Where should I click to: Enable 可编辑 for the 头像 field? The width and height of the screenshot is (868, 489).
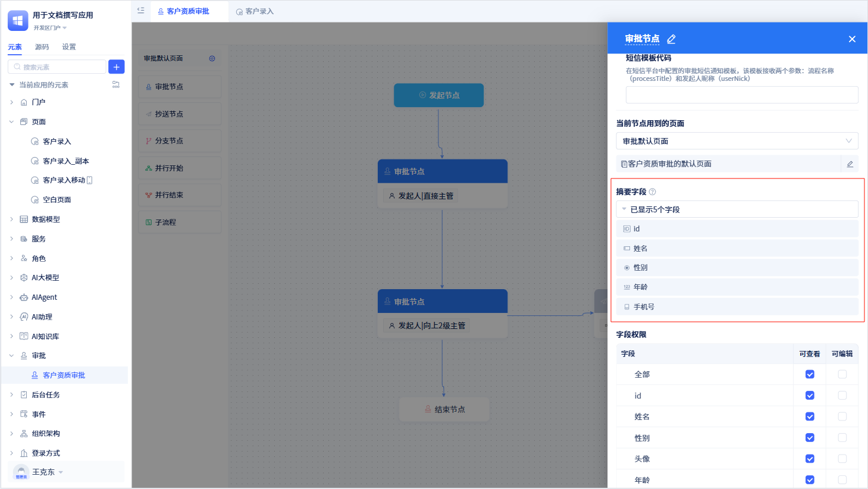click(842, 459)
